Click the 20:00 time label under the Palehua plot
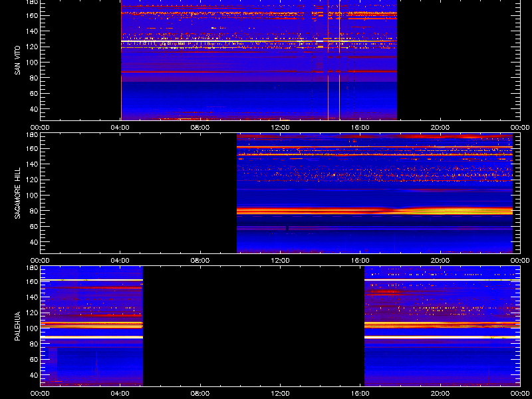The width and height of the screenshot is (532, 399). pos(440,394)
